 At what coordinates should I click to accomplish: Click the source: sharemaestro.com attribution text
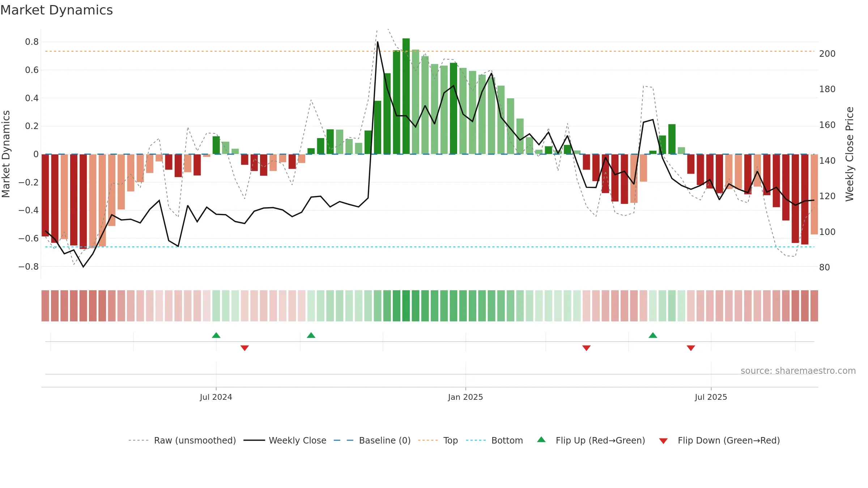pos(798,371)
